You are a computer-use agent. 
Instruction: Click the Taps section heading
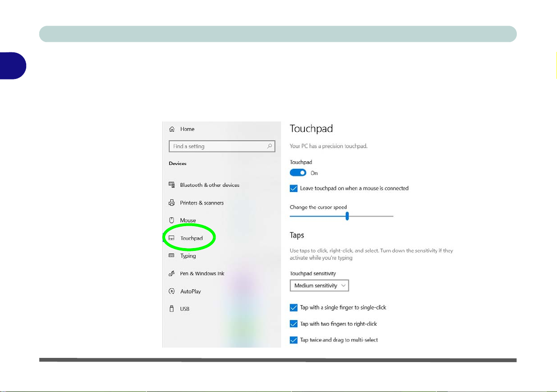point(297,235)
